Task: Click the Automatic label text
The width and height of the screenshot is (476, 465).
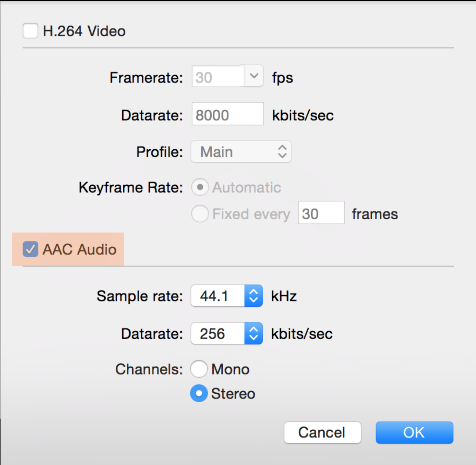Action: point(246,187)
